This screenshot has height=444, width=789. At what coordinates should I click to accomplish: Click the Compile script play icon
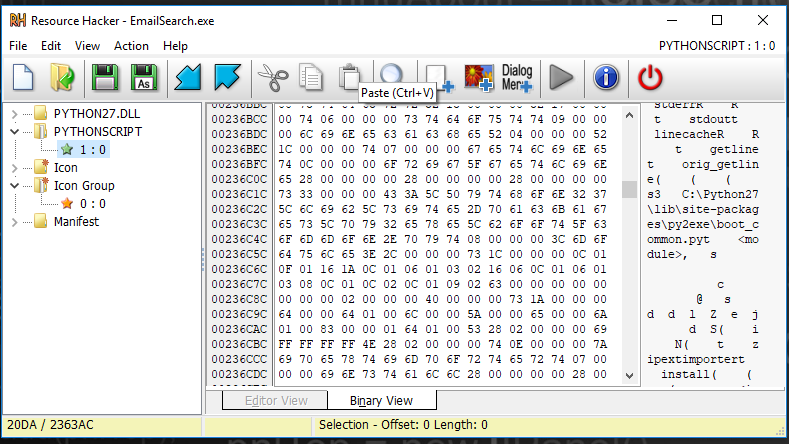click(x=561, y=78)
